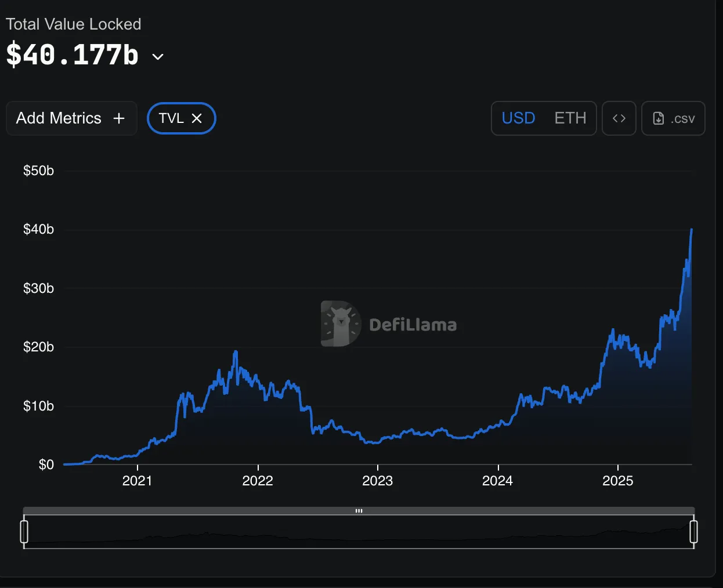Switch chart denomination to ETH

570,118
